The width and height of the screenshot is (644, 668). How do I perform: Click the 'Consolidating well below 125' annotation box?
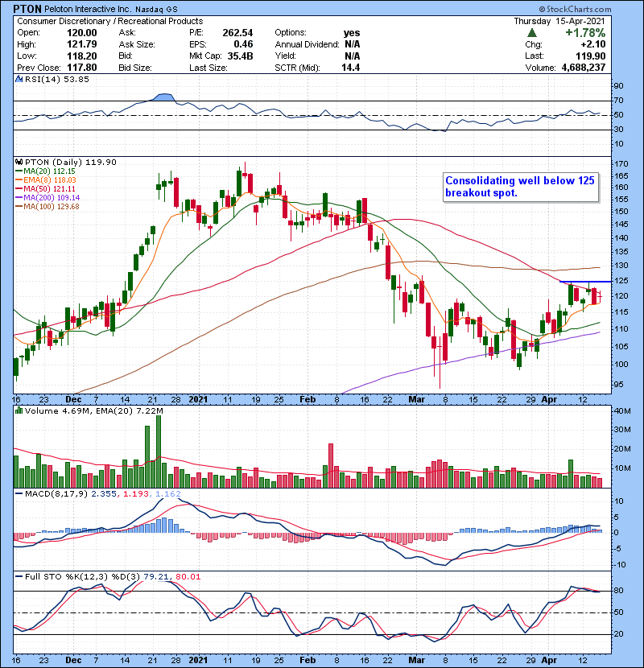point(520,187)
